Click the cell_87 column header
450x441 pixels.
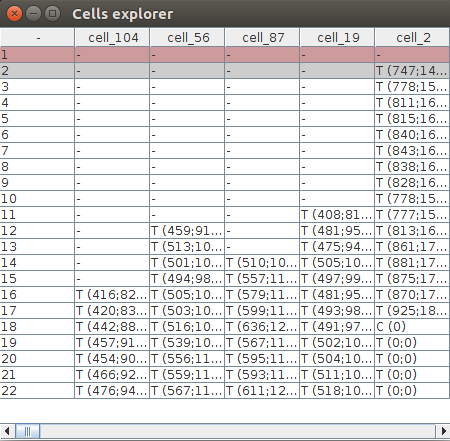(262, 38)
